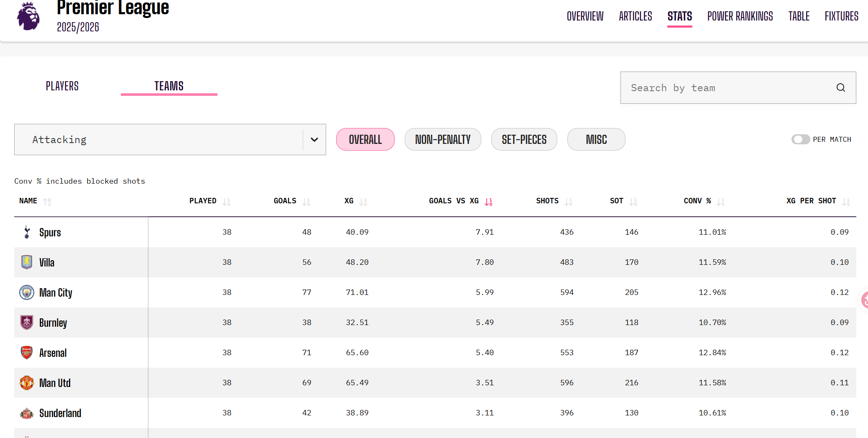The height and width of the screenshot is (438, 868).
Task: Click the search magnifier icon
Action: [x=841, y=87]
